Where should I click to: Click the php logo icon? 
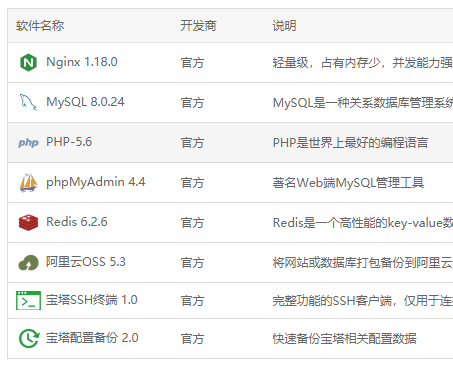click(28, 143)
